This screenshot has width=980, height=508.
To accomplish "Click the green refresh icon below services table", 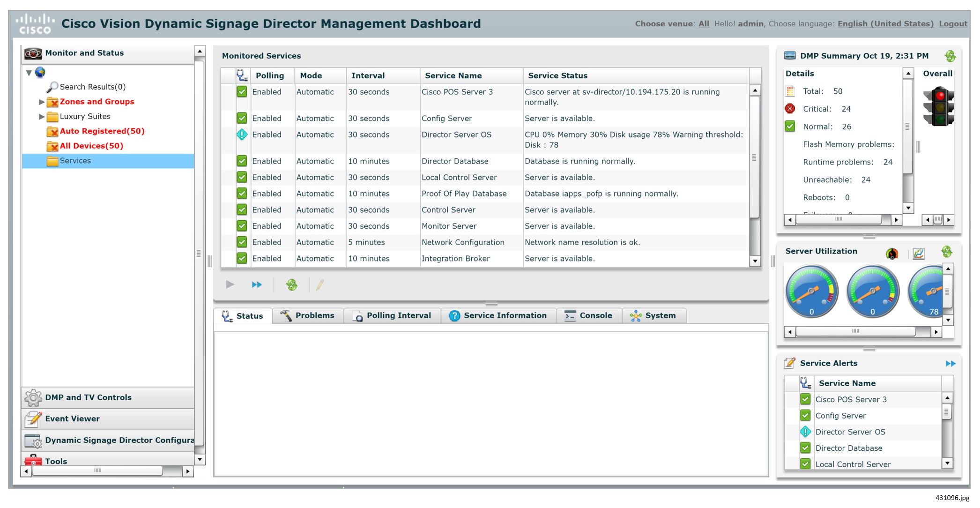I will point(291,284).
